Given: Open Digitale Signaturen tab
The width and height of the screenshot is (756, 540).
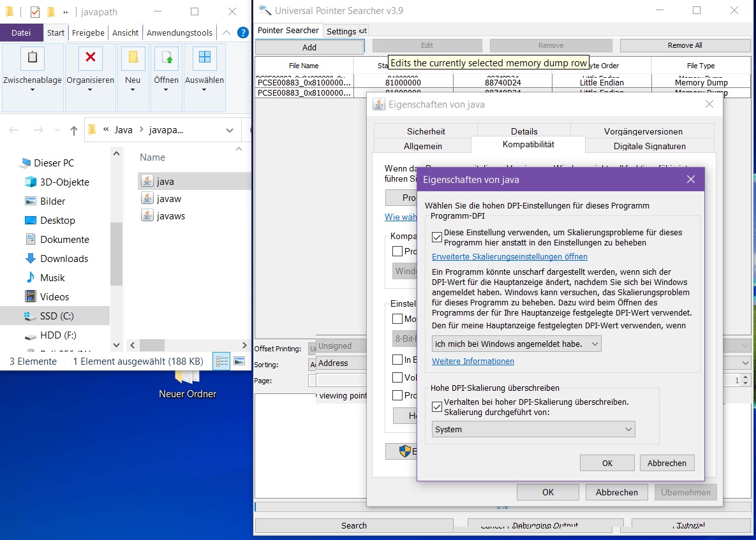Looking at the screenshot, I should (649, 146).
